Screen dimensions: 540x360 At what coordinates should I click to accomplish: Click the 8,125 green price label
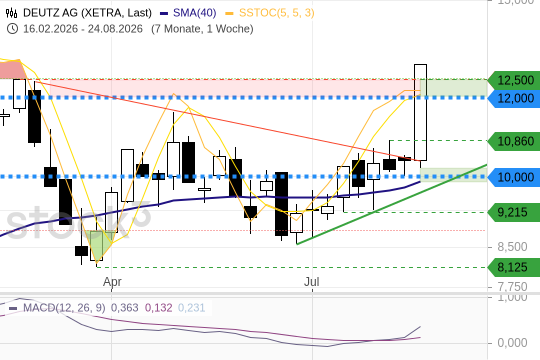pyautogui.click(x=514, y=267)
